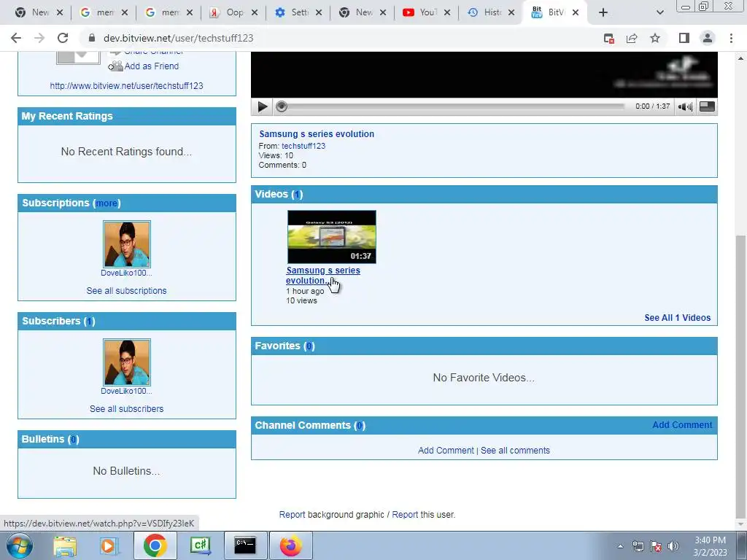Viewport: 747px width, 560px height.
Task: Click See all subscribers
Action: [126, 408]
